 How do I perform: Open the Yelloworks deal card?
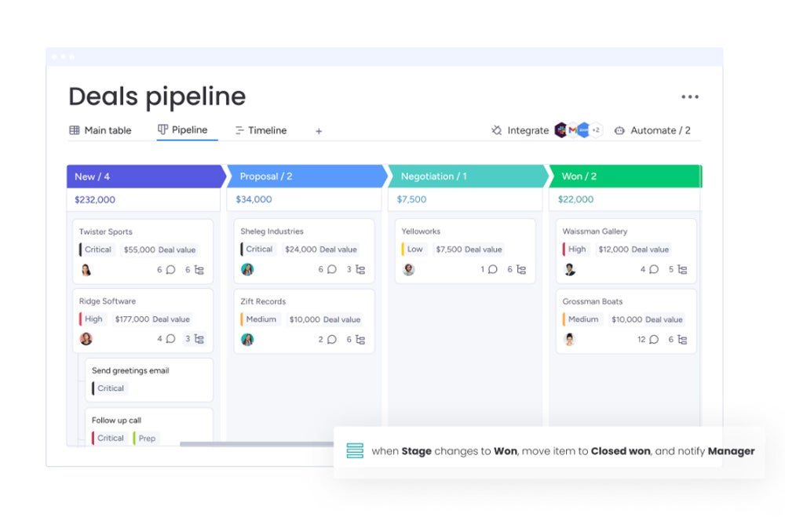[465, 251]
